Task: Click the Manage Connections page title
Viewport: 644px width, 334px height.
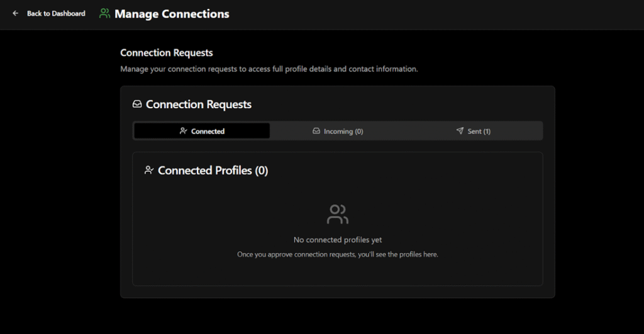Action: coord(172,14)
